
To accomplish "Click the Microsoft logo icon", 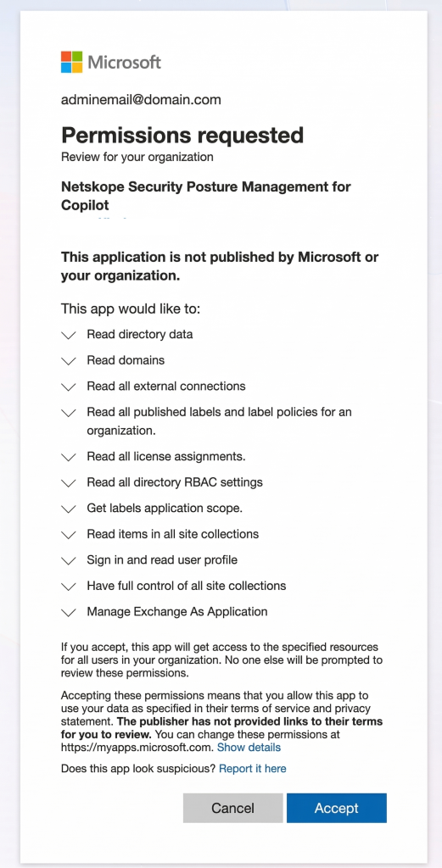I will pos(71,62).
